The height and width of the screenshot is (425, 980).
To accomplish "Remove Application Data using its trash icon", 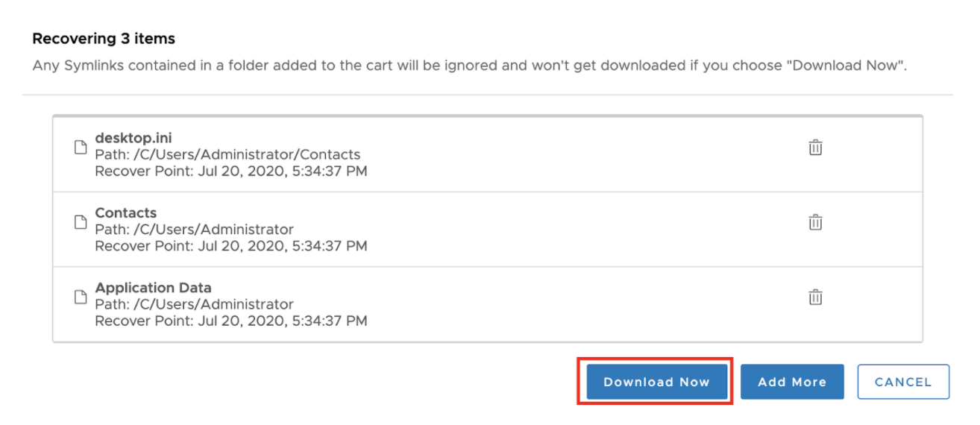I will (x=815, y=297).
